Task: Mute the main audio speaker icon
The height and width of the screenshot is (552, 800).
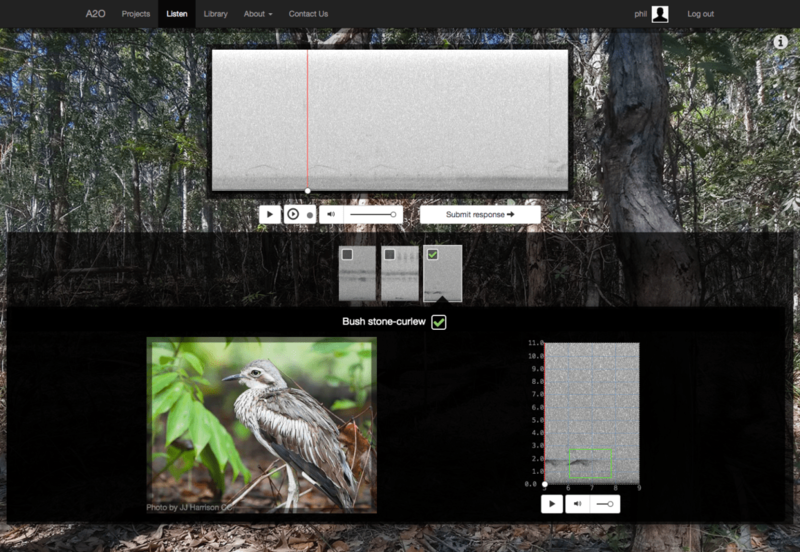Action: pos(333,214)
